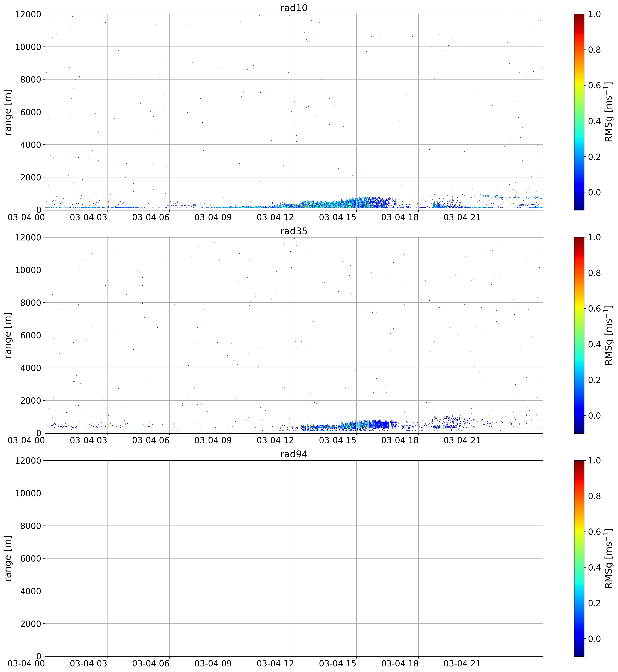Click the "03-04 21" tick under rad10
Image resolution: width=618 pixels, height=672 pixels.
pos(462,217)
